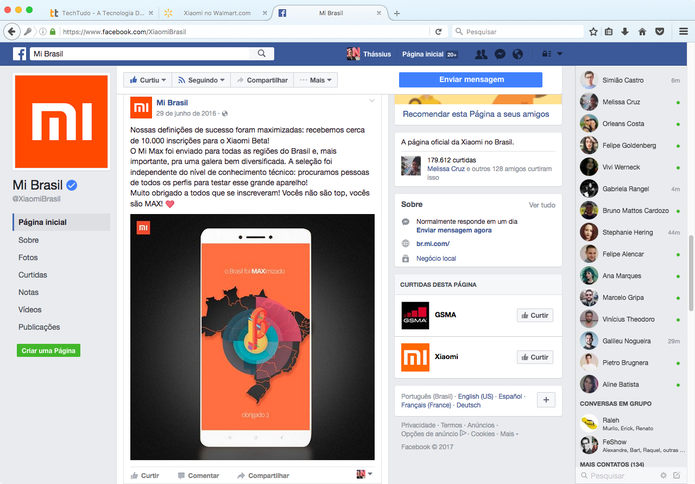Image resolution: width=695 pixels, height=484 pixels.
Task: Open chat settings gear icon
Action: click(x=663, y=475)
